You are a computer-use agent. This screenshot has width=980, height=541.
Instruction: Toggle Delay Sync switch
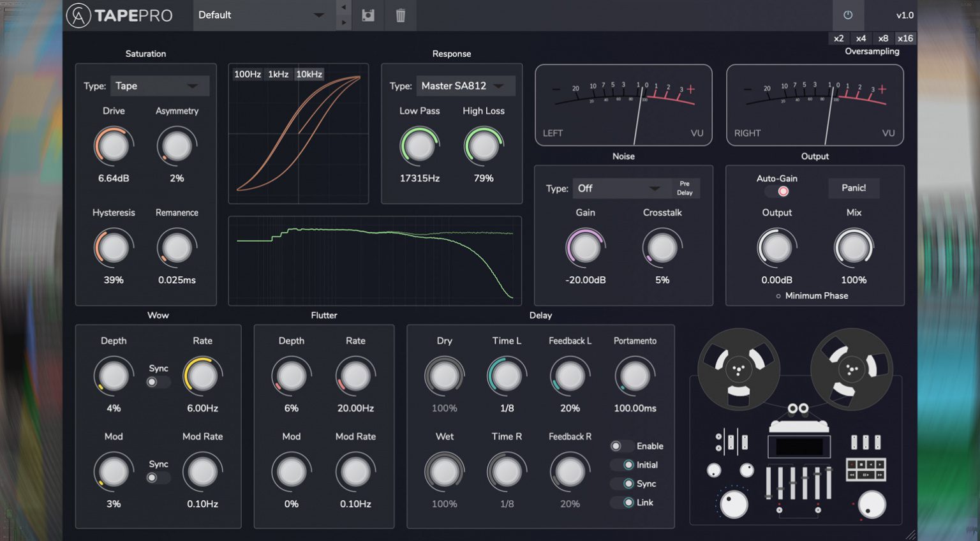(x=622, y=484)
